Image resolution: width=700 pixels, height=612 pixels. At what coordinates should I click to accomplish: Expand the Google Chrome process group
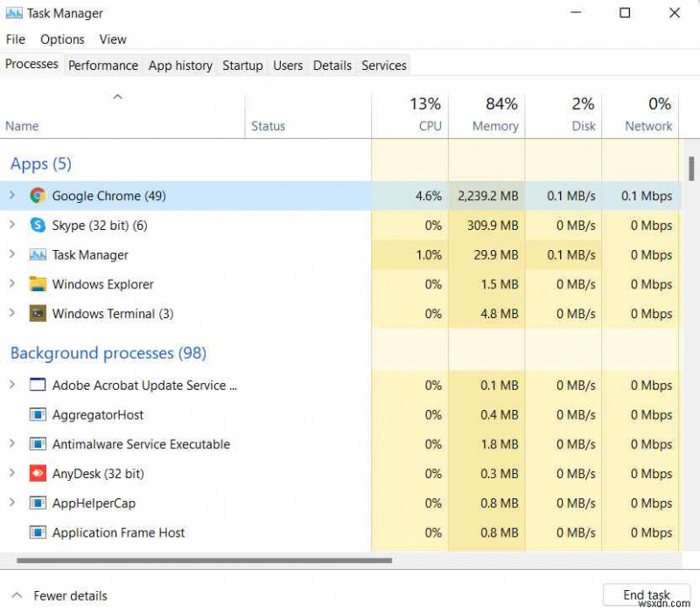(x=13, y=196)
